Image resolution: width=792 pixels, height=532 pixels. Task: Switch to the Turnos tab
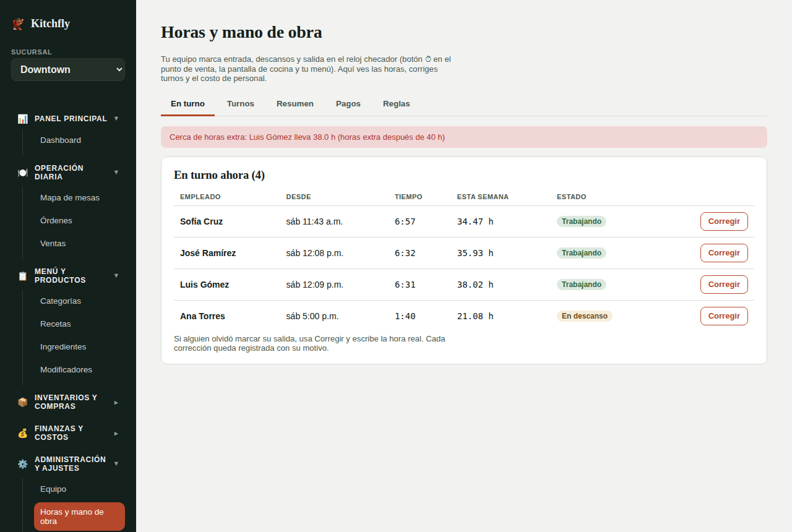coord(241,104)
